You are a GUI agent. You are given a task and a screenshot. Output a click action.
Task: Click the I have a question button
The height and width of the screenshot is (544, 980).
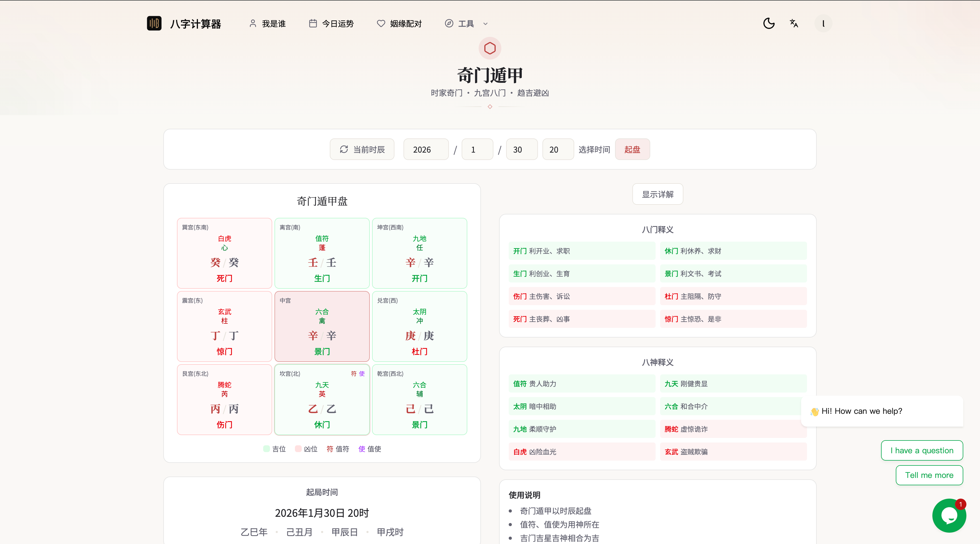[x=922, y=450]
